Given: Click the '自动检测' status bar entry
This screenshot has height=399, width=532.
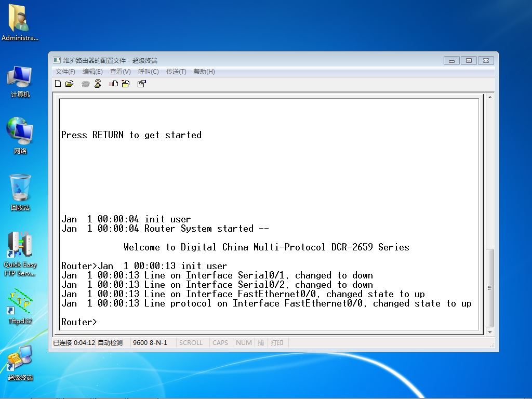Looking at the screenshot, I should pos(110,343).
